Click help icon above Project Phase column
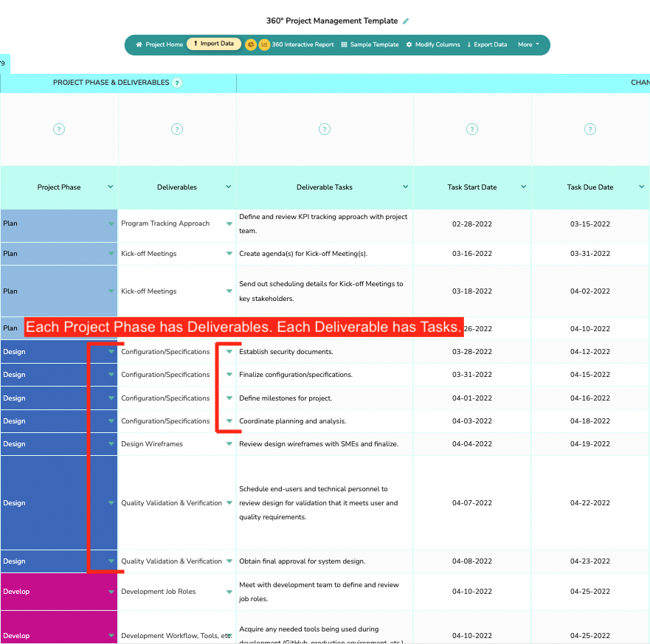The height and width of the screenshot is (644, 650). coord(59,129)
